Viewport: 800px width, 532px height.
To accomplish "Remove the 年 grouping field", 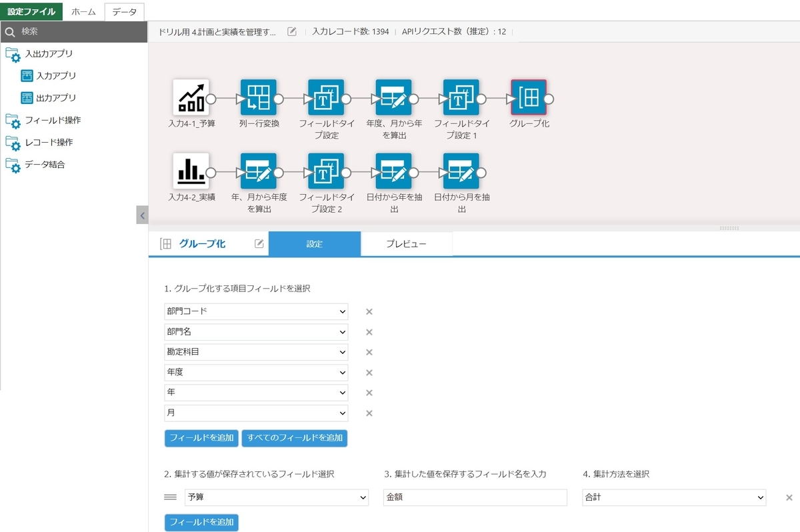I will click(x=369, y=393).
